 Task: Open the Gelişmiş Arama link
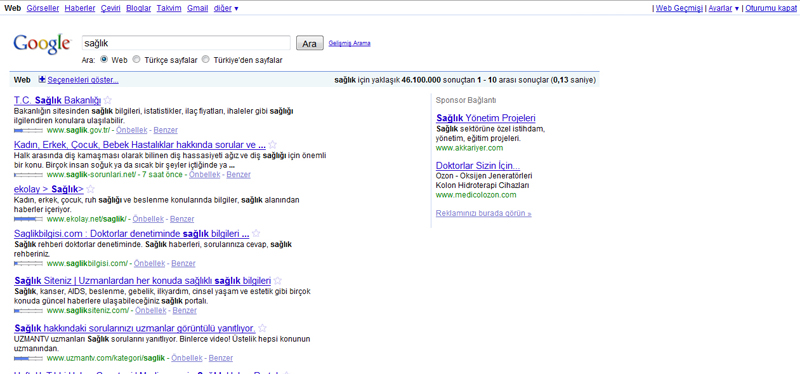coord(349,43)
